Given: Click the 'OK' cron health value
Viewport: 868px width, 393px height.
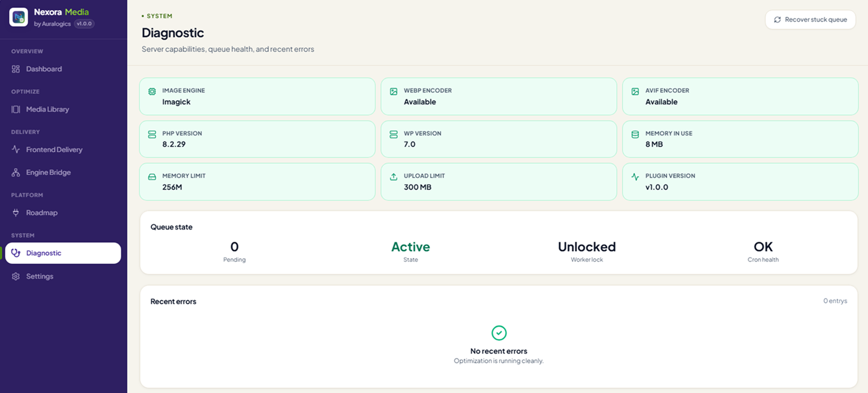Looking at the screenshot, I should 763,247.
